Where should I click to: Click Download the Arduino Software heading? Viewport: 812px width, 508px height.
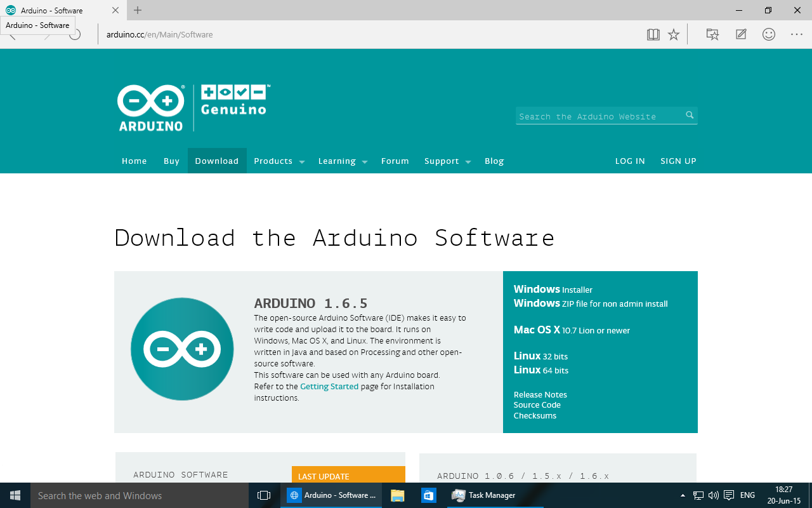[x=334, y=237]
